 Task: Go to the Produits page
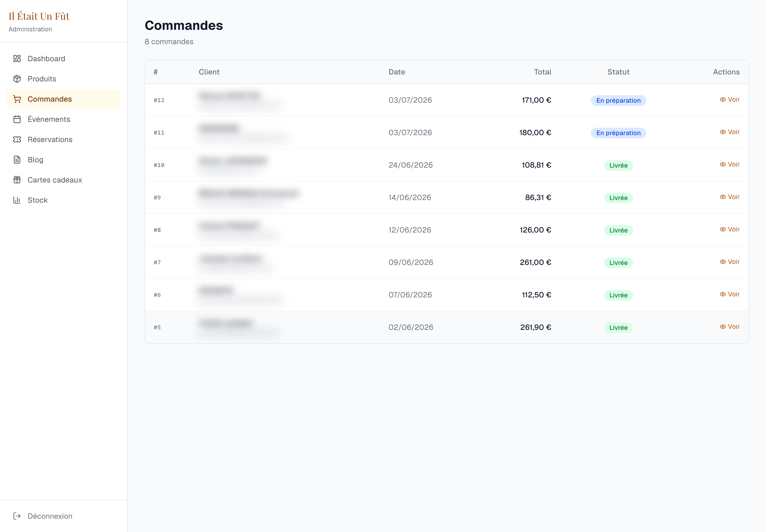pos(63,79)
